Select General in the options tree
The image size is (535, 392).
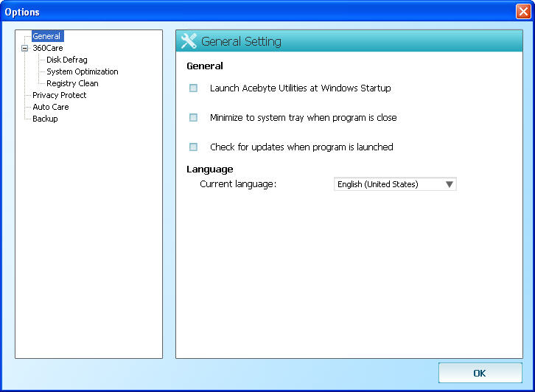(46, 36)
